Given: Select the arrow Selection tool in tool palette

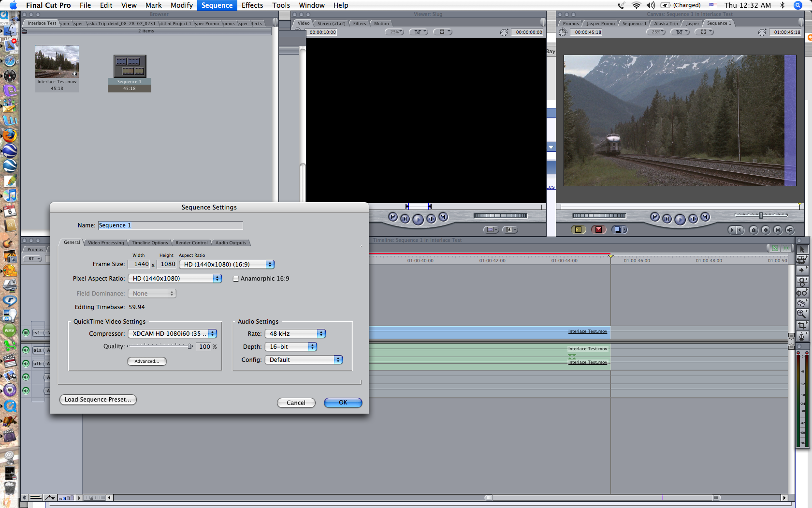Looking at the screenshot, I should point(802,249).
